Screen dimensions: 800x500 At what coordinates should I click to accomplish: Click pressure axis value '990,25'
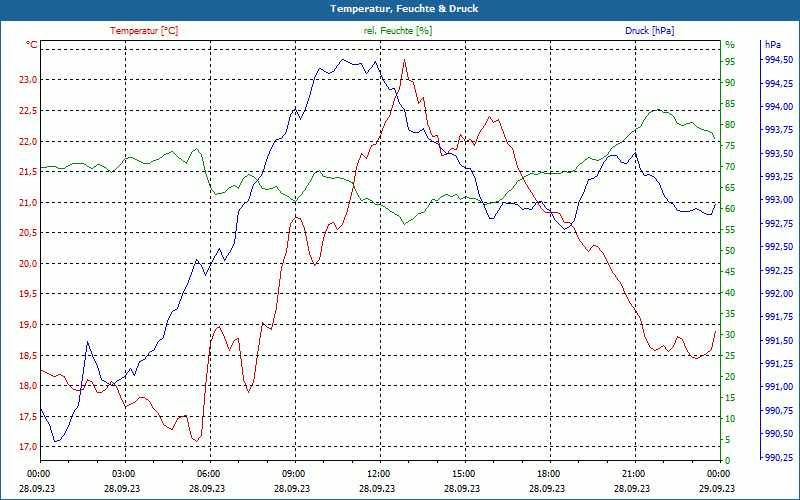pos(779,457)
